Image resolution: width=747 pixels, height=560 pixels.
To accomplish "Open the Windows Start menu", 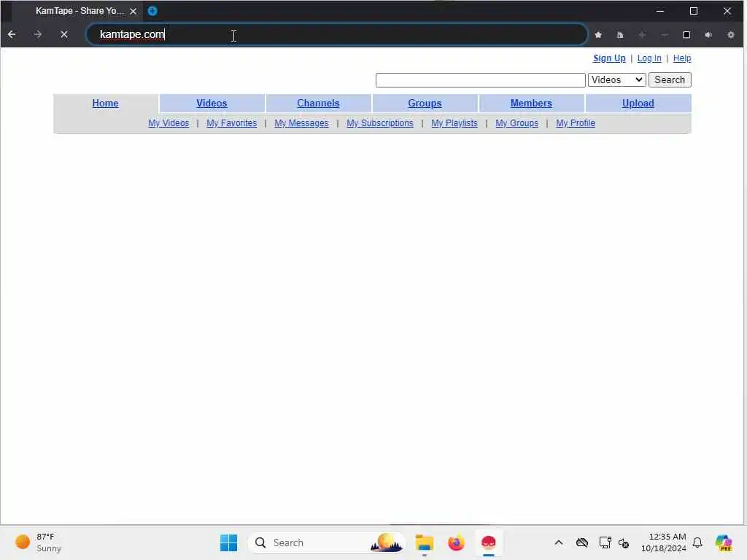I will pyautogui.click(x=228, y=542).
